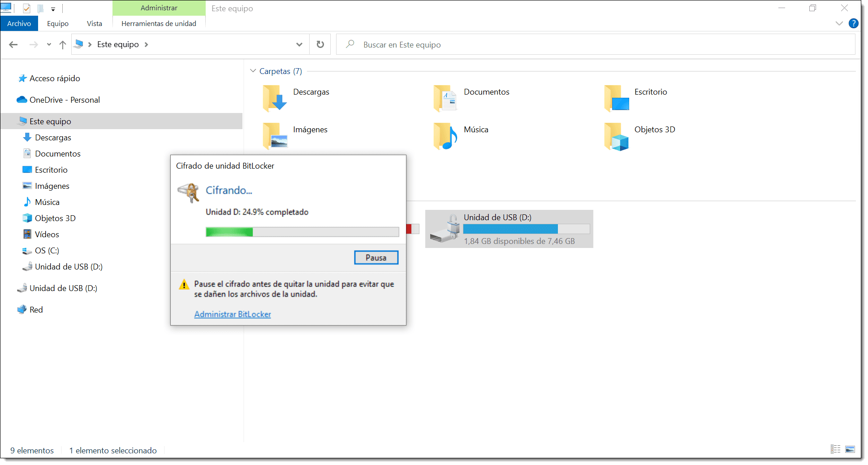Open Escritorio in the navigation tree
868x465 pixels.
point(51,170)
